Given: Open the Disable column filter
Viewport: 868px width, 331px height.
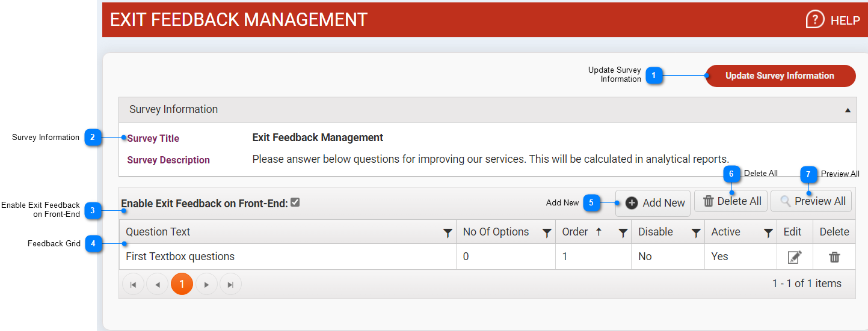Looking at the screenshot, I should click(x=696, y=233).
